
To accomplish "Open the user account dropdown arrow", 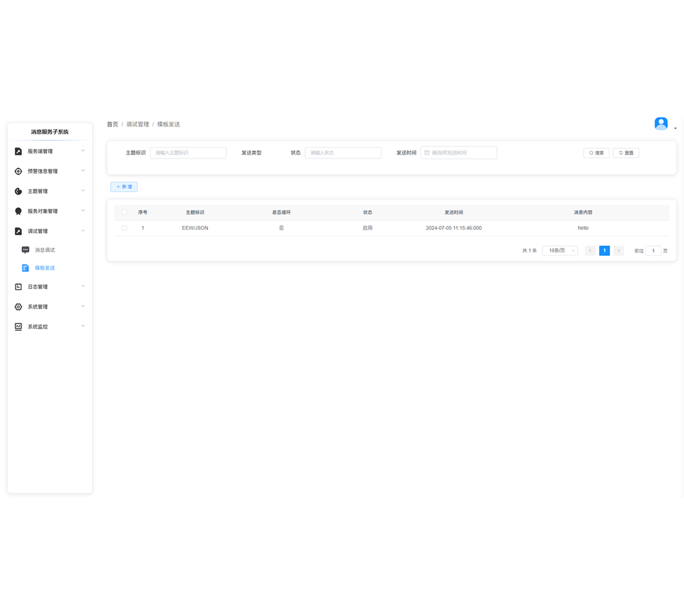I will [675, 128].
